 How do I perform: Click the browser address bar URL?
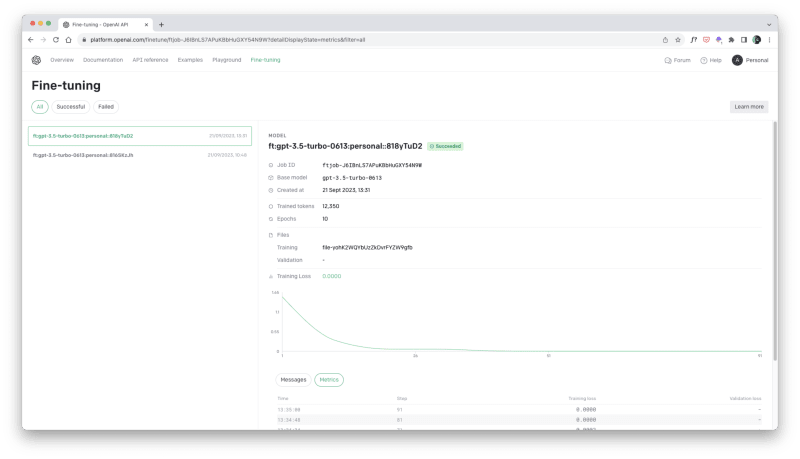click(x=228, y=40)
